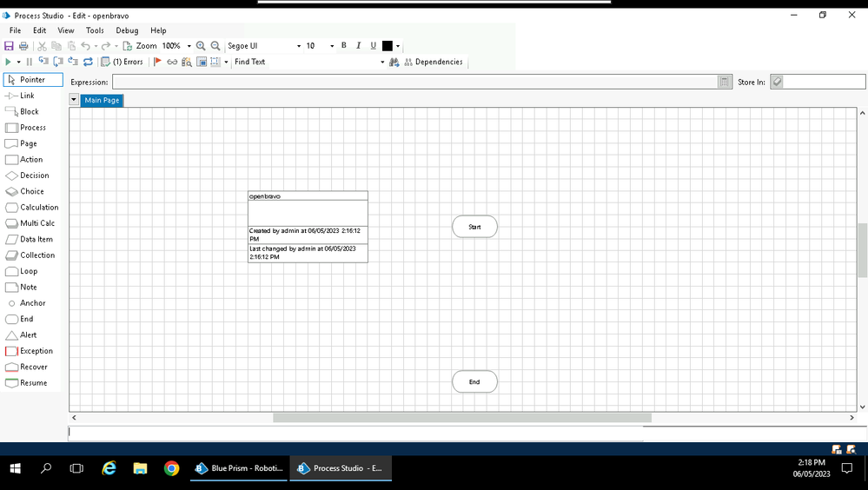Open the Edit menu
Image resolution: width=868 pixels, height=490 pixels.
[39, 30]
